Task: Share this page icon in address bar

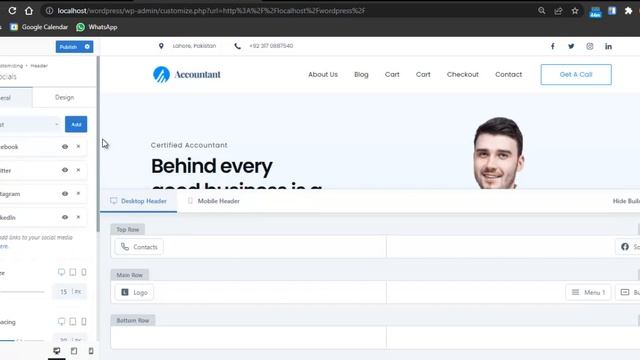Action: click(558, 11)
